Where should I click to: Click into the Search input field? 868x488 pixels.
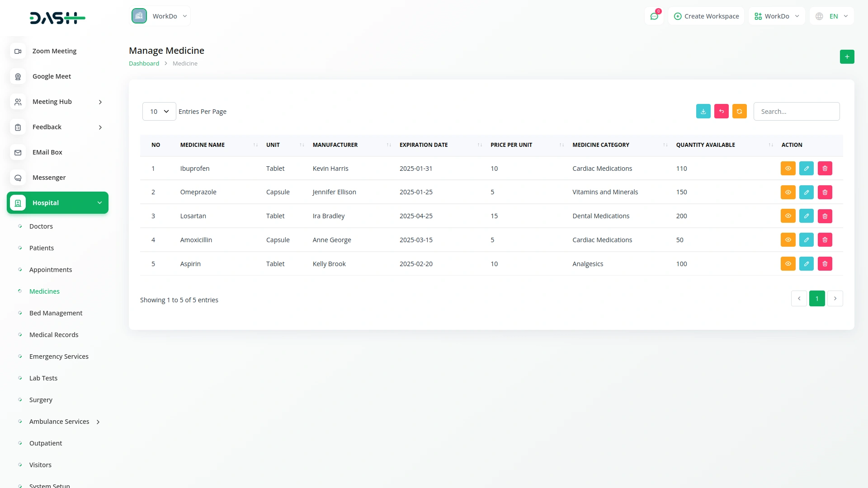[796, 111]
